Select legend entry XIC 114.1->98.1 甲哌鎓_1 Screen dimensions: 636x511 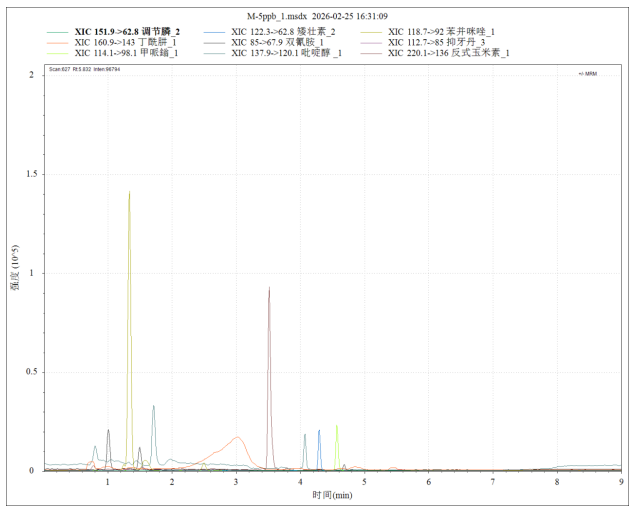coord(126,53)
